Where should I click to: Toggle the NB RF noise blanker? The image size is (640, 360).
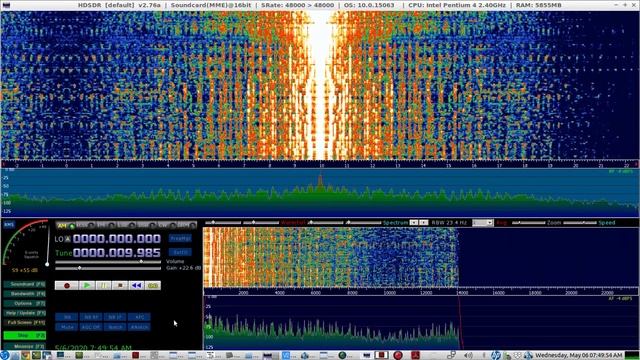pyautogui.click(x=91, y=317)
